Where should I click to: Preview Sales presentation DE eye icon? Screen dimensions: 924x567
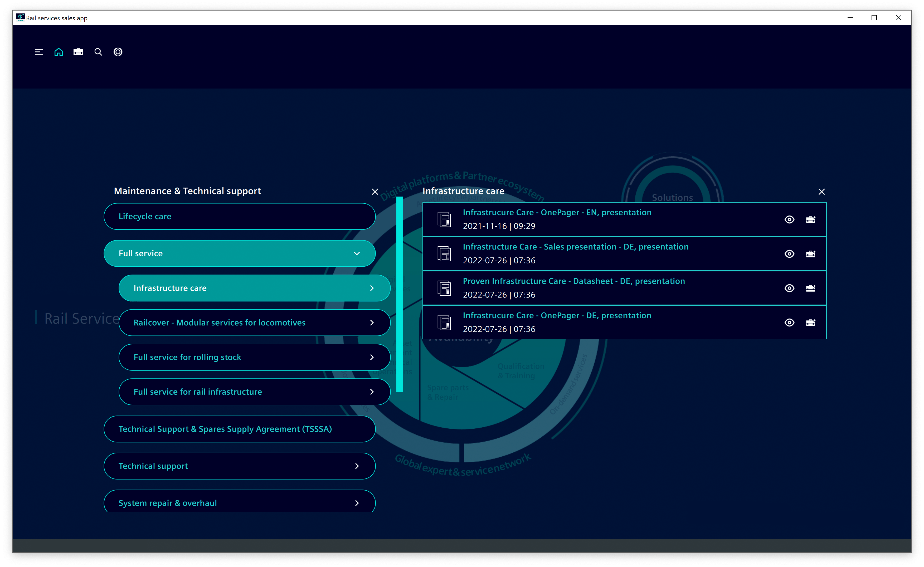click(x=789, y=254)
